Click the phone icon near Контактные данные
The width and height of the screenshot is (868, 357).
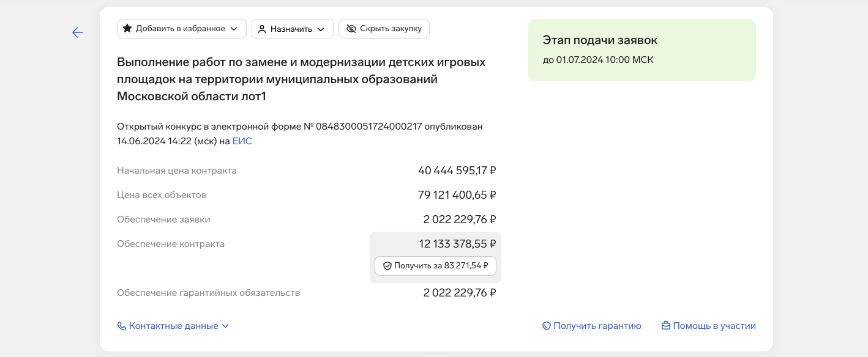point(121,326)
